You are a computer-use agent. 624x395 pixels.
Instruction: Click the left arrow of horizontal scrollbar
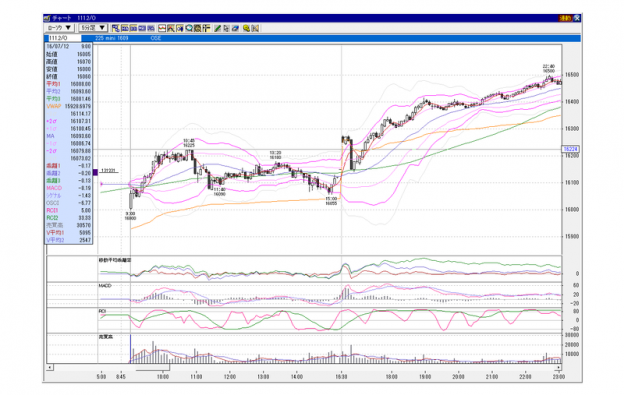tap(50, 367)
